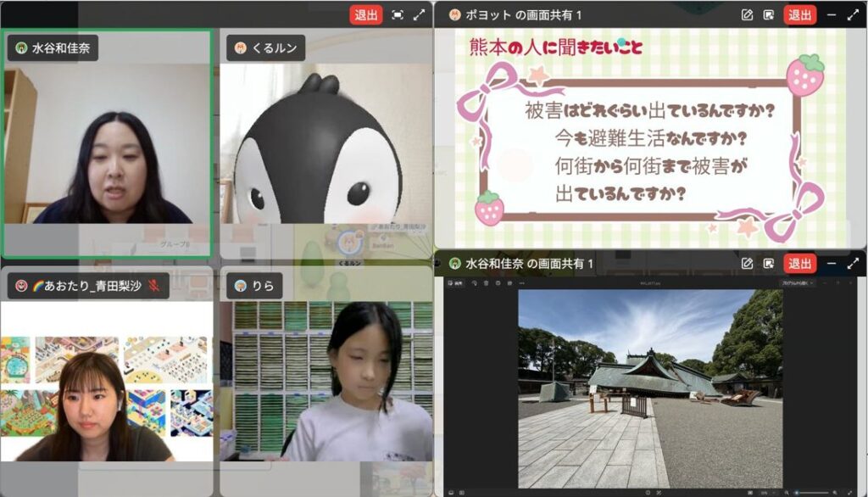Click the fullscreen icon at the photo viewer's bottom right
Screen dimensions: 868x497
849,492
